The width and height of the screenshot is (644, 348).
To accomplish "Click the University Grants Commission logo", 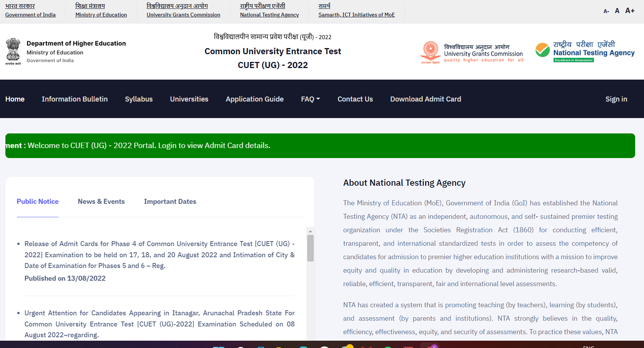I will click(472, 52).
